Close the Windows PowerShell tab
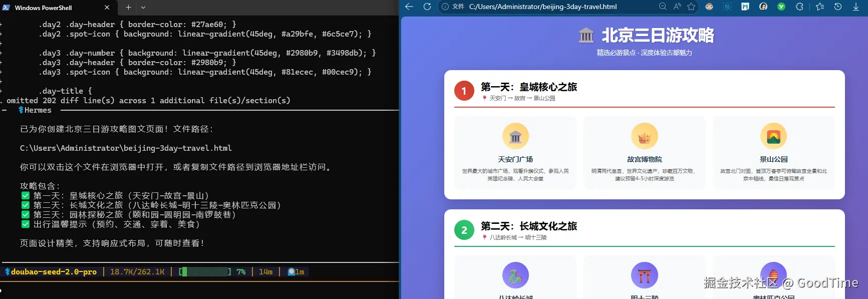This screenshot has width=868, height=299. [107, 8]
